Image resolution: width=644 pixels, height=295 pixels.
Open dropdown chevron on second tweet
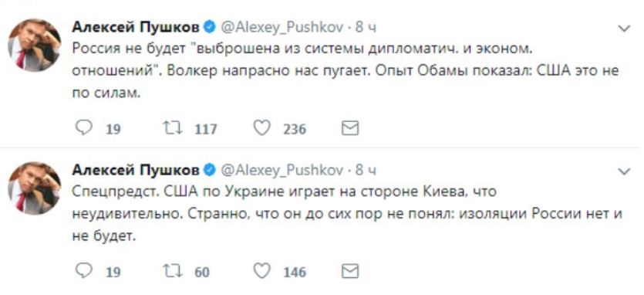(624, 171)
